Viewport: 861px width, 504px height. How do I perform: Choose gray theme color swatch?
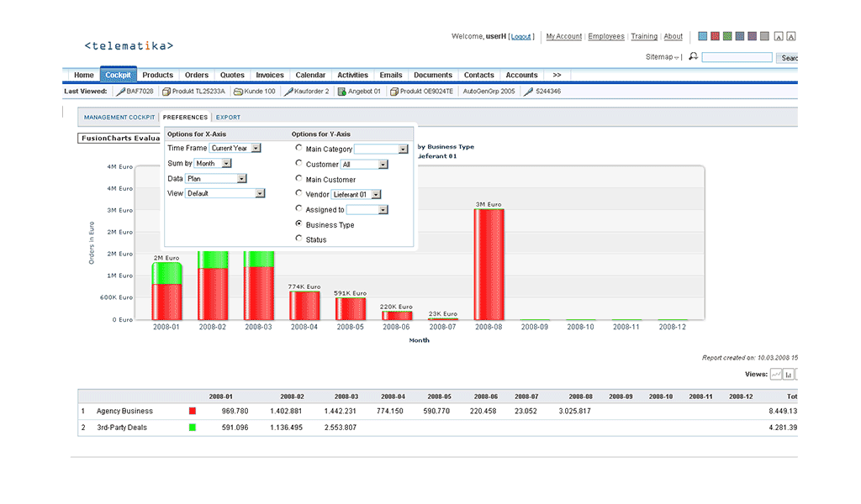pyautogui.click(x=764, y=36)
